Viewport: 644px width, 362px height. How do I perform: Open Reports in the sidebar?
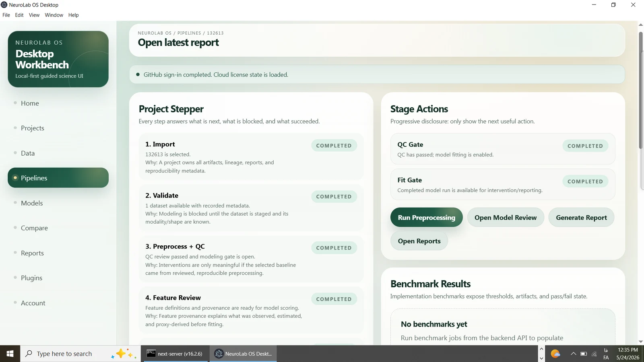click(x=58, y=253)
